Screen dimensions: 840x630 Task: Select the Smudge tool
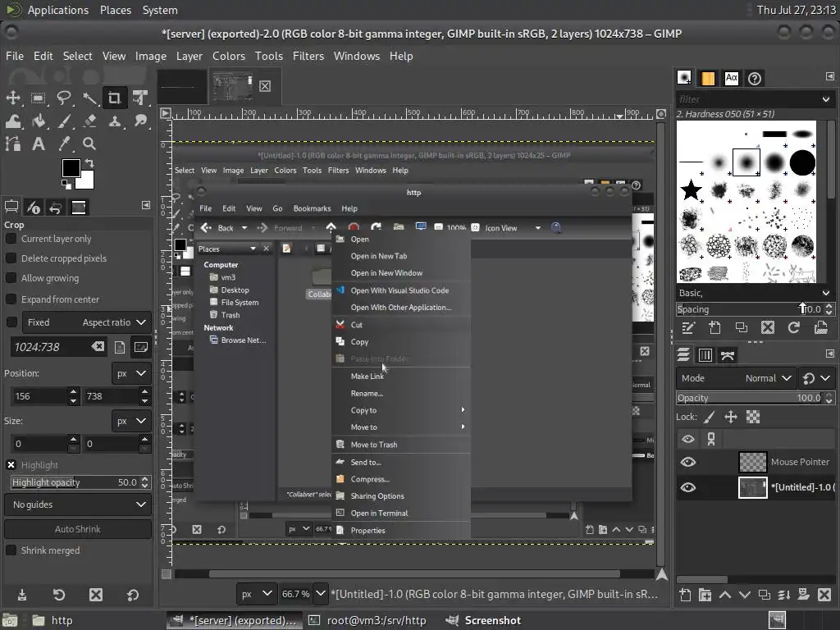pos(140,121)
